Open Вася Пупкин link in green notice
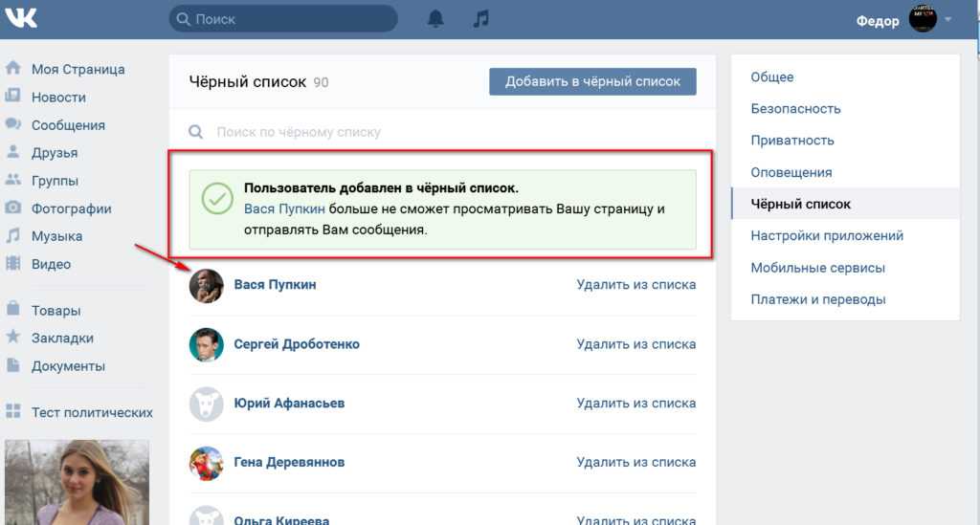 [284, 209]
